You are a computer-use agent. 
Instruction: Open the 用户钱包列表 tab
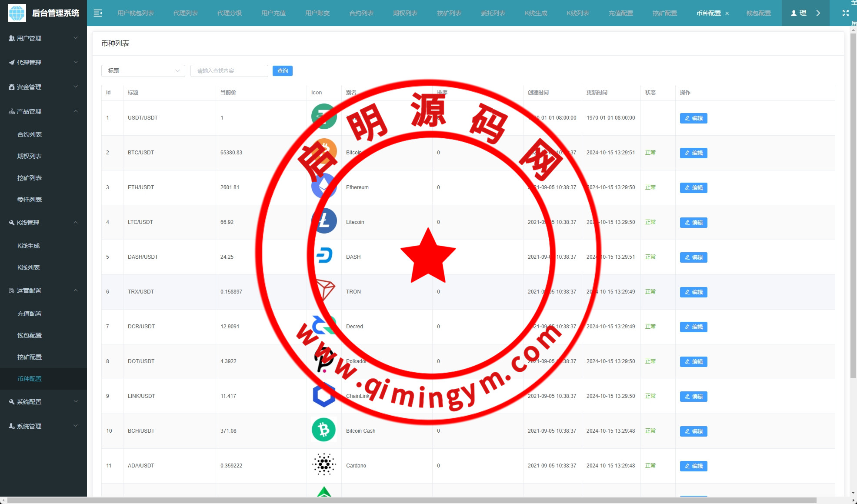[136, 13]
